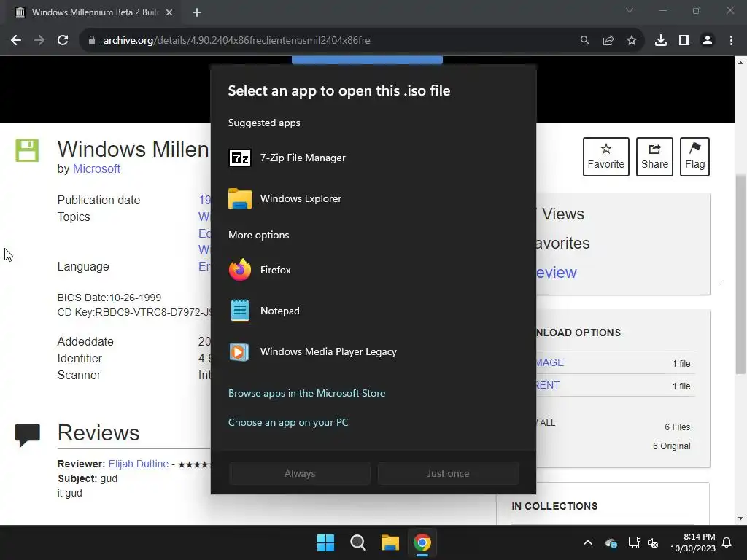Screen dimensions: 747x560
Task: Click the 6 Original files text
Action: tap(671, 446)
